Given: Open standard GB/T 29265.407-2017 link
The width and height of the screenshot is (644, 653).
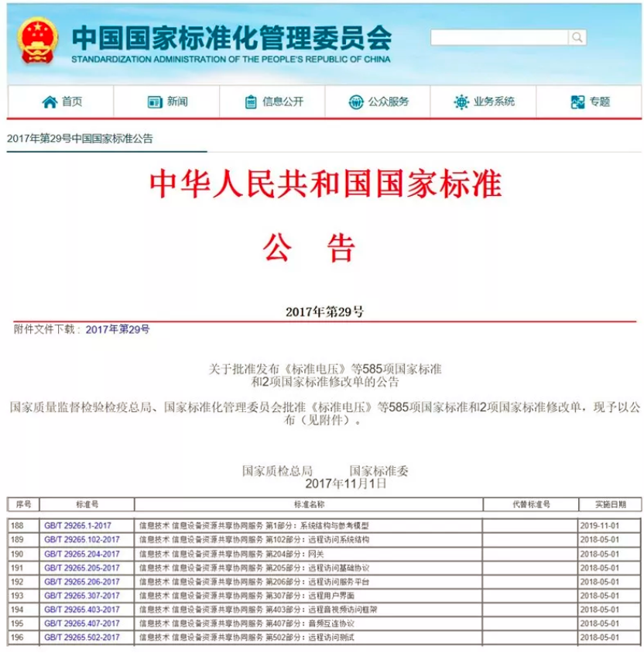Looking at the screenshot, I should [x=82, y=624].
